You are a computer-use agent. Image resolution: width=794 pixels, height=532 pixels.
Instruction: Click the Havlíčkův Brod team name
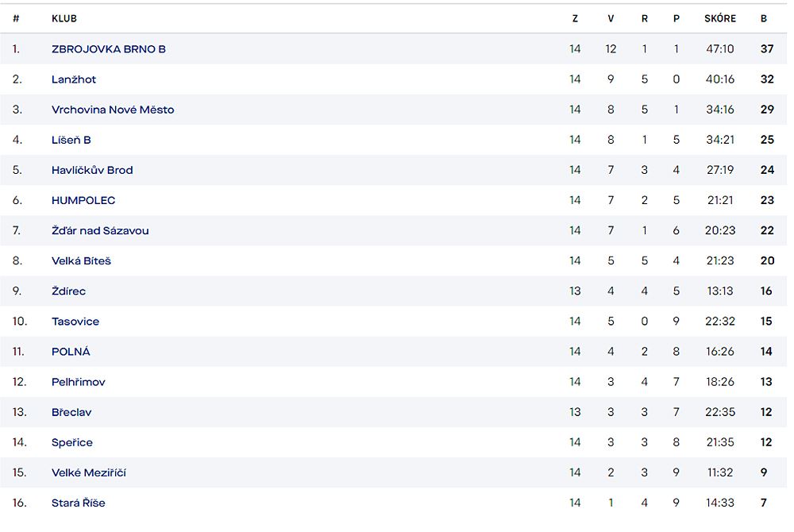[x=92, y=170]
